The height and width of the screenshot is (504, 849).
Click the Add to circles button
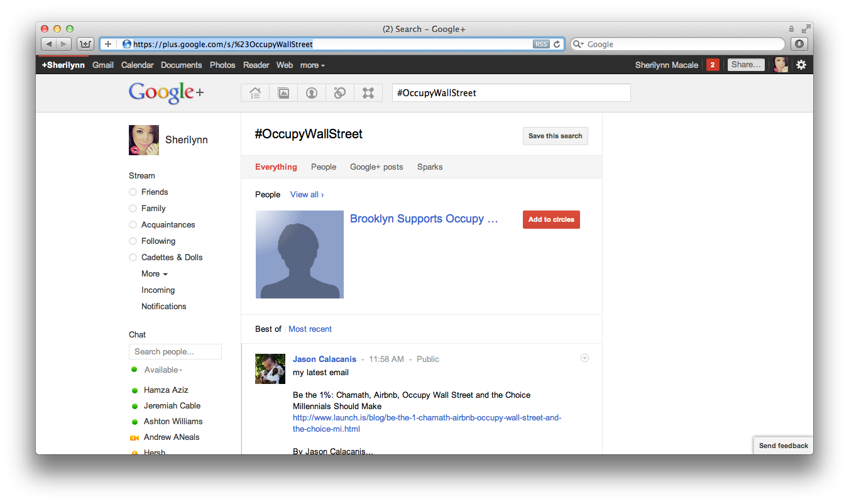tap(551, 219)
